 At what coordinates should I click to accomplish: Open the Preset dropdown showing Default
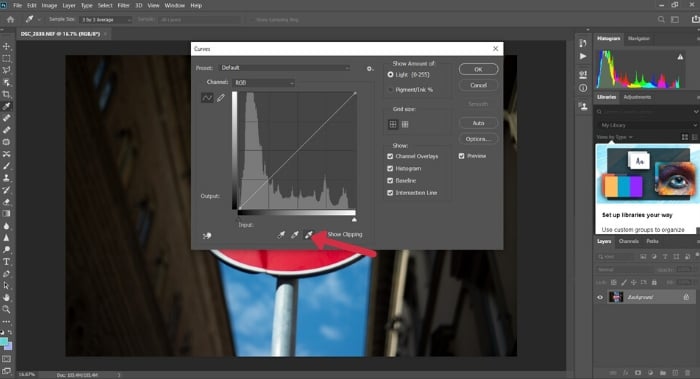tap(285, 68)
